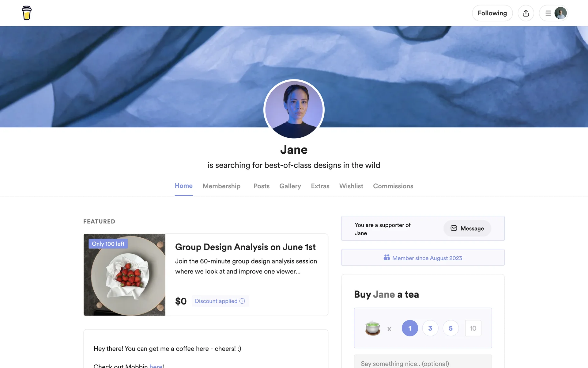The image size is (588, 368).
Task: Select 5 teas quantity
Action: (450, 328)
